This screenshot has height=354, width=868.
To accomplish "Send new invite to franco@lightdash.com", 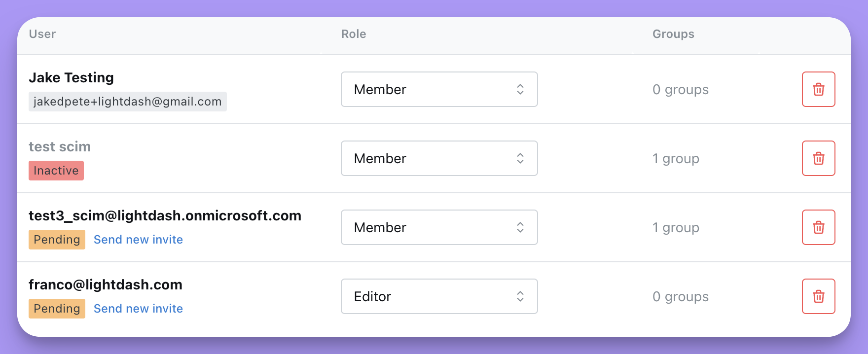I will [138, 309].
